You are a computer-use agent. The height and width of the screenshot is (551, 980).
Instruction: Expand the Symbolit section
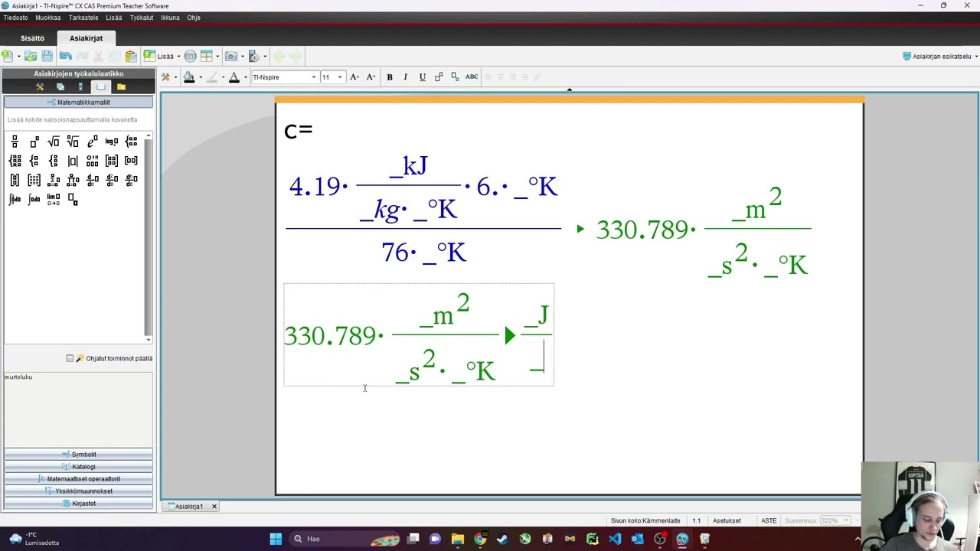coord(78,455)
